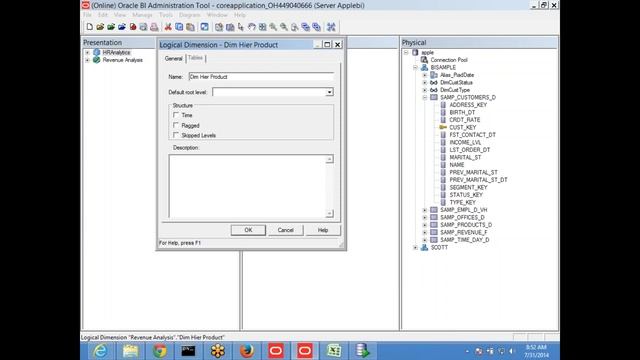The width and height of the screenshot is (640, 360).
Task: Open Firefox from the taskbar
Action: (x=247, y=351)
